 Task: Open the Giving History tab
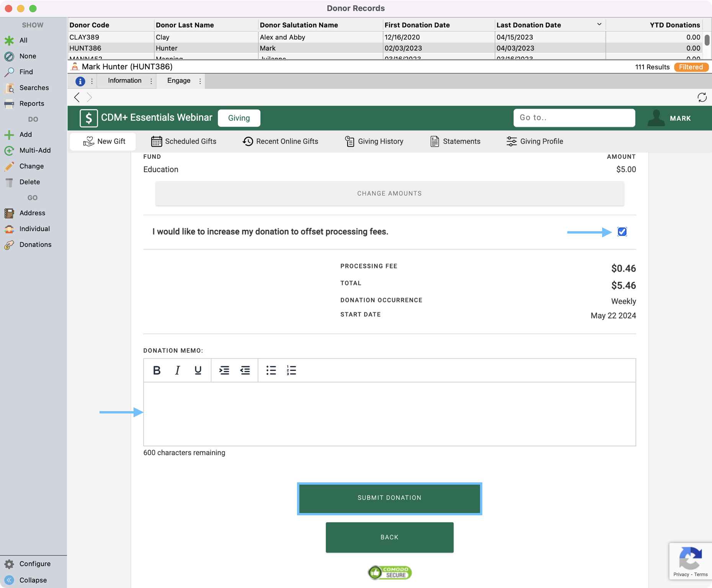[374, 141]
